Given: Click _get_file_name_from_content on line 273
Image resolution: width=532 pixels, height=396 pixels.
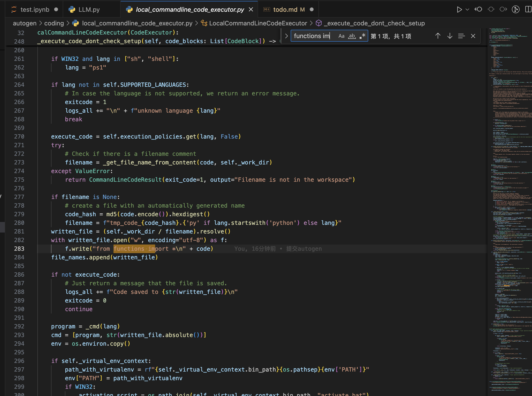Looking at the screenshot, I should tap(150, 163).
